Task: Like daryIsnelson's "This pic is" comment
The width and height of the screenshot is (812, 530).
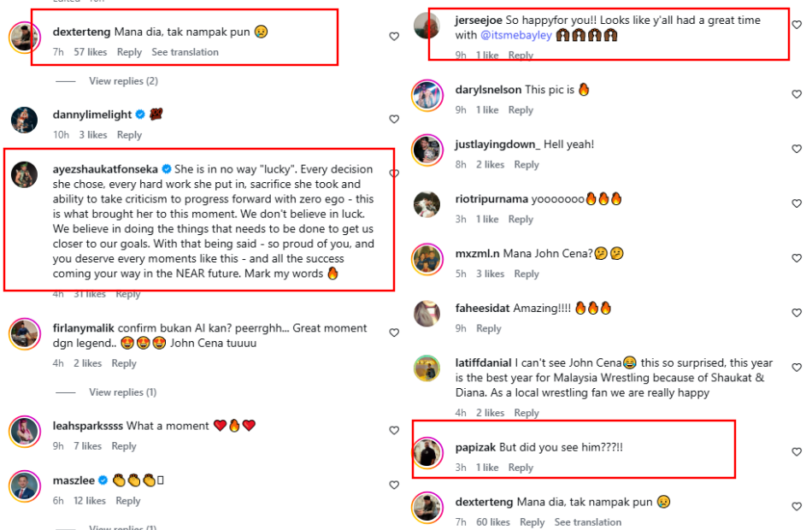Action: (797, 95)
